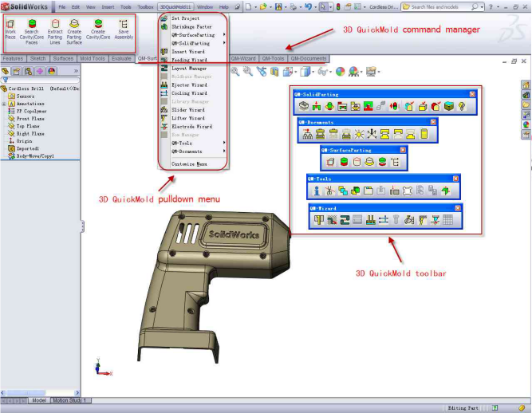Switch to the Motion Study 1 tab
The height and width of the screenshot is (413, 532).
(69, 400)
